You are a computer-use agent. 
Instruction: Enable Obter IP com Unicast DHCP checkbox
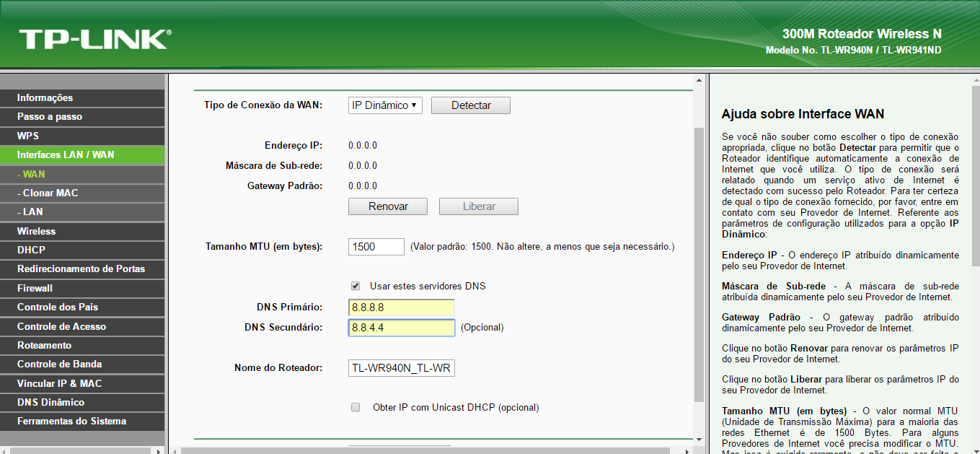point(356,407)
